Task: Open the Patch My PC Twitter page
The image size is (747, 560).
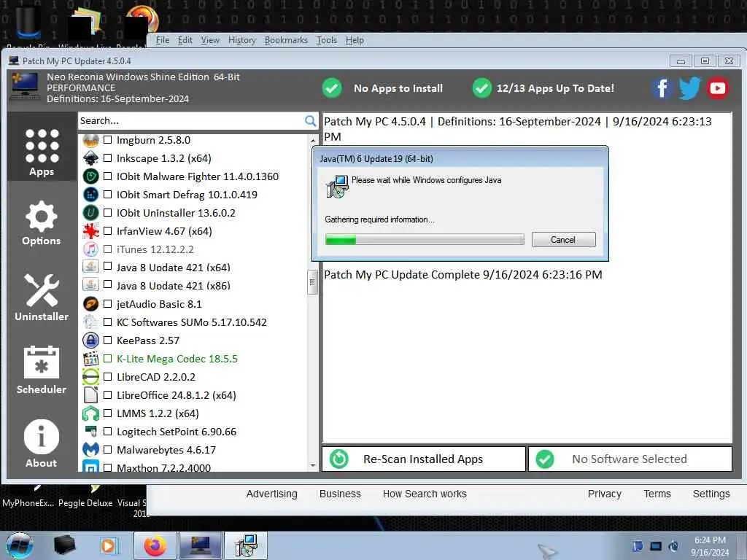Action: [x=689, y=88]
